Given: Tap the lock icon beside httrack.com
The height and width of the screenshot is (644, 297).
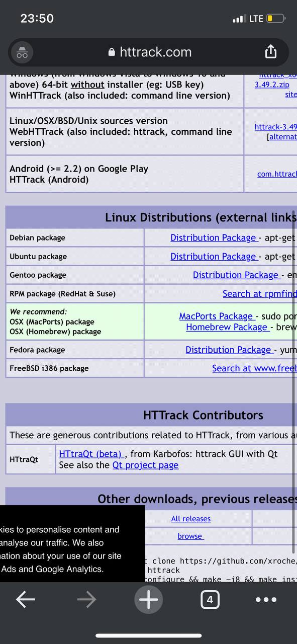Looking at the screenshot, I should tap(112, 52).
